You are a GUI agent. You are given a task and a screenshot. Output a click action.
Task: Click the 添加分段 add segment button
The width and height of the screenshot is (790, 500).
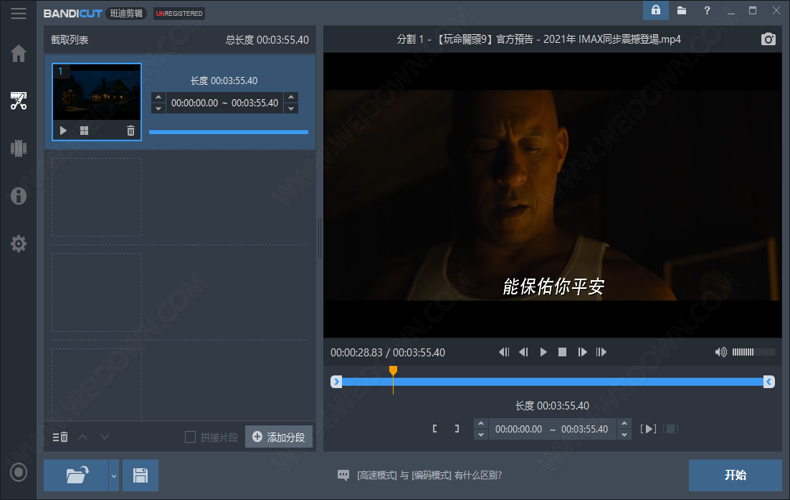coord(279,437)
